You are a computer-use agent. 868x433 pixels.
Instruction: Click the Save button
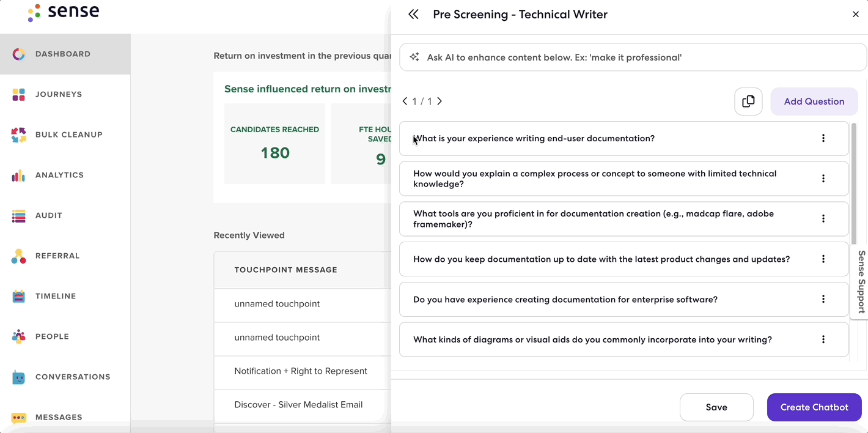click(716, 407)
